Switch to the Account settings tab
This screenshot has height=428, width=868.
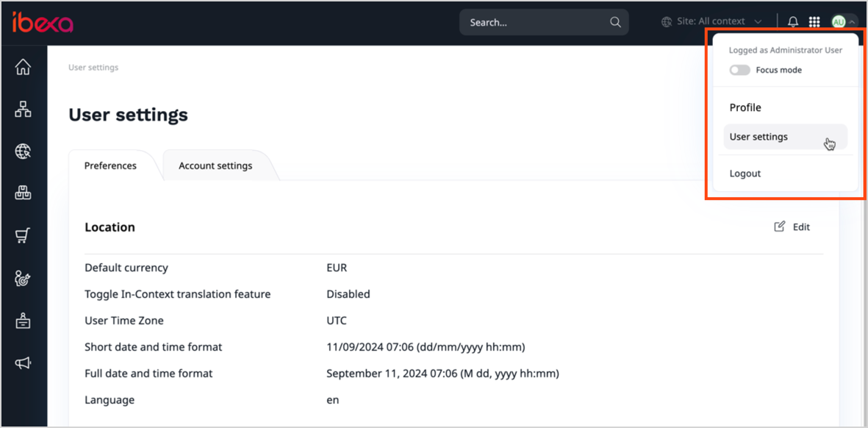coord(215,165)
